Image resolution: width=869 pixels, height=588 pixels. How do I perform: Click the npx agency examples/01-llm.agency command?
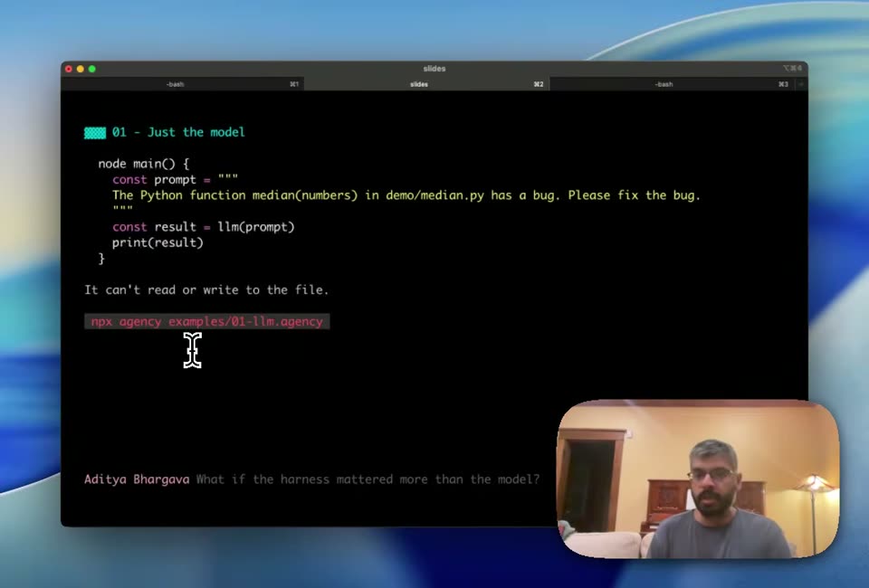click(206, 322)
